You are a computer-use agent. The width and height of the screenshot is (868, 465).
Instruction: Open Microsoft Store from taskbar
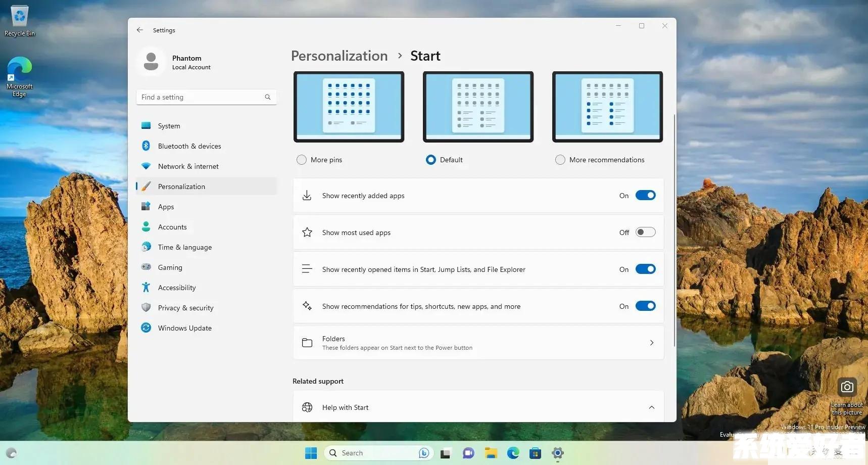pos(535,453)
